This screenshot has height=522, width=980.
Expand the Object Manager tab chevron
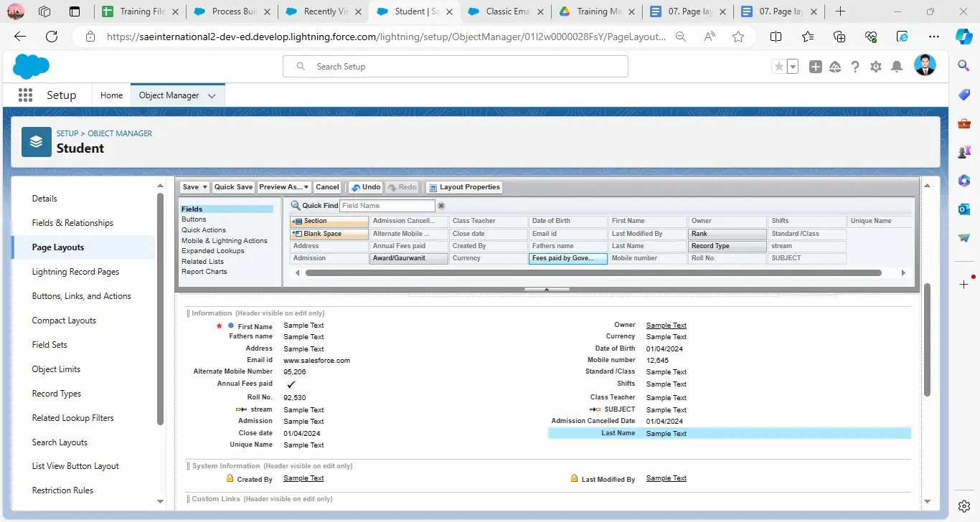tap(212, 96)
